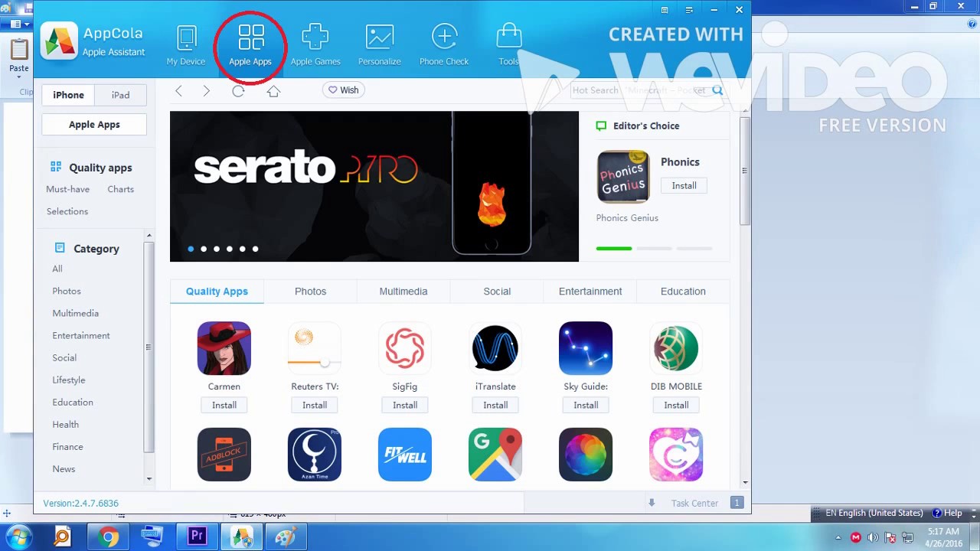Image resolution: width=980 pixels, height=551 pixels.
Task: Select the first banner dot
Action: pos(191,249)
